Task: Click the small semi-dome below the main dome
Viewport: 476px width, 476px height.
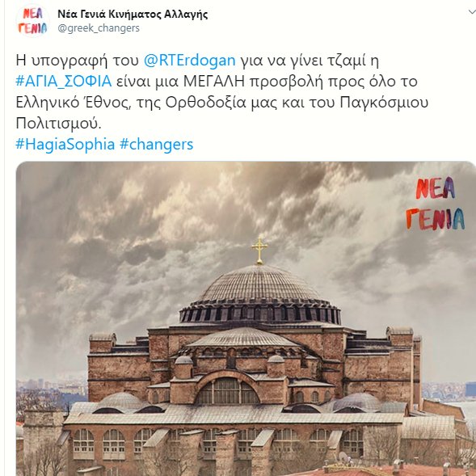Action: click(x=243, y=337)
